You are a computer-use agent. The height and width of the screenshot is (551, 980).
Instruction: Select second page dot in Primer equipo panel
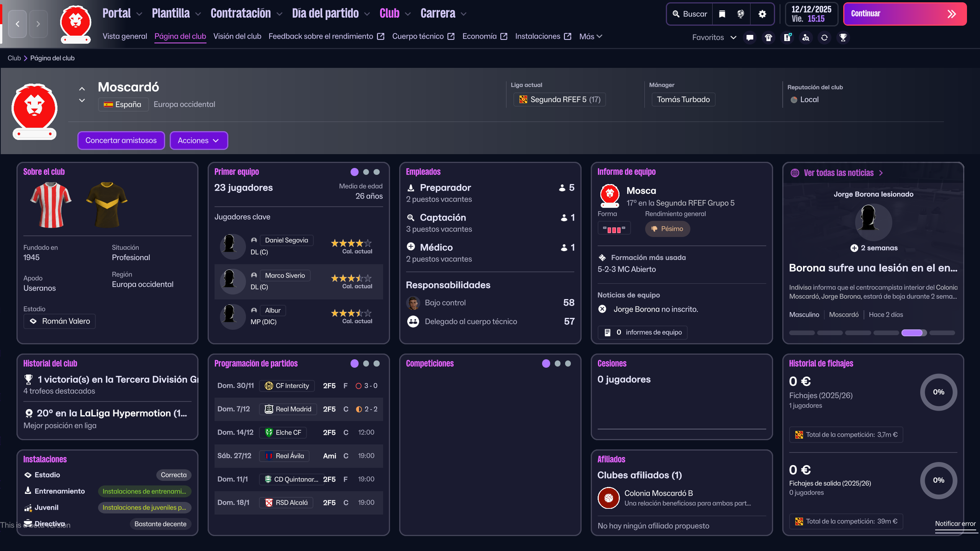click(366, 172)
